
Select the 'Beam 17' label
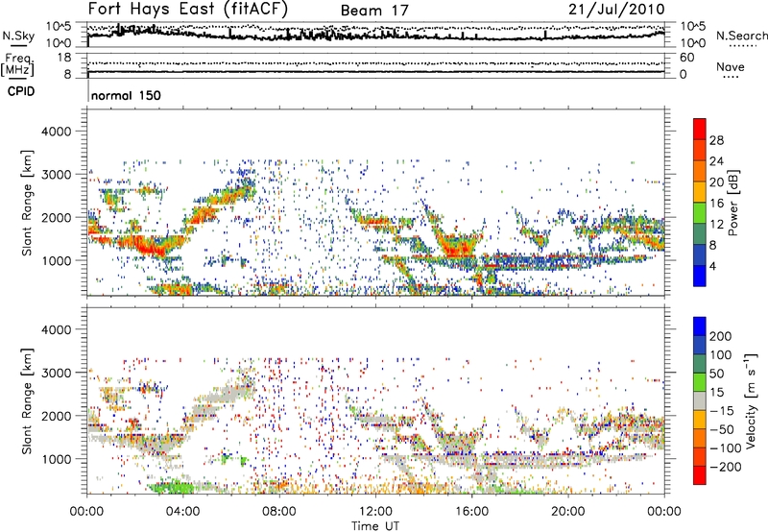pyautogui.click(x=374, y=11)
